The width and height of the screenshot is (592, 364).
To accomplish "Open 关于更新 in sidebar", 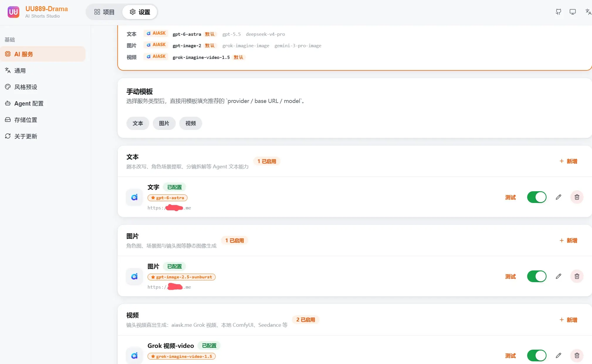I will [43, 136].
